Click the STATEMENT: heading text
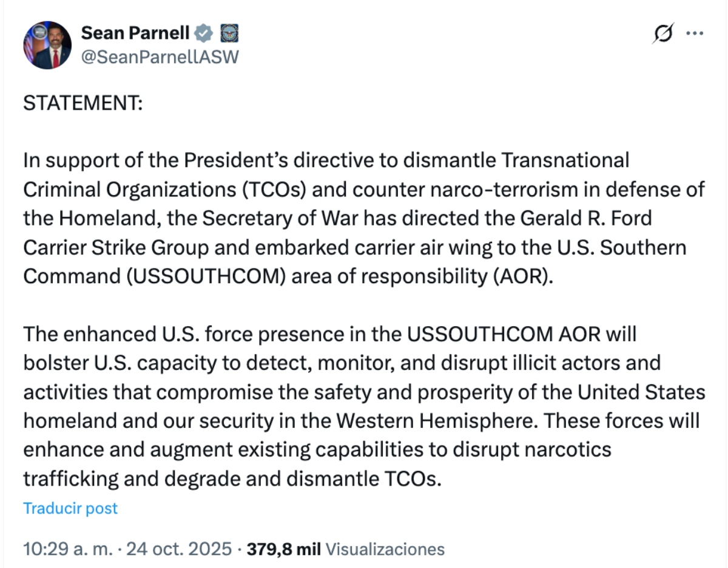 coord(83,103)
